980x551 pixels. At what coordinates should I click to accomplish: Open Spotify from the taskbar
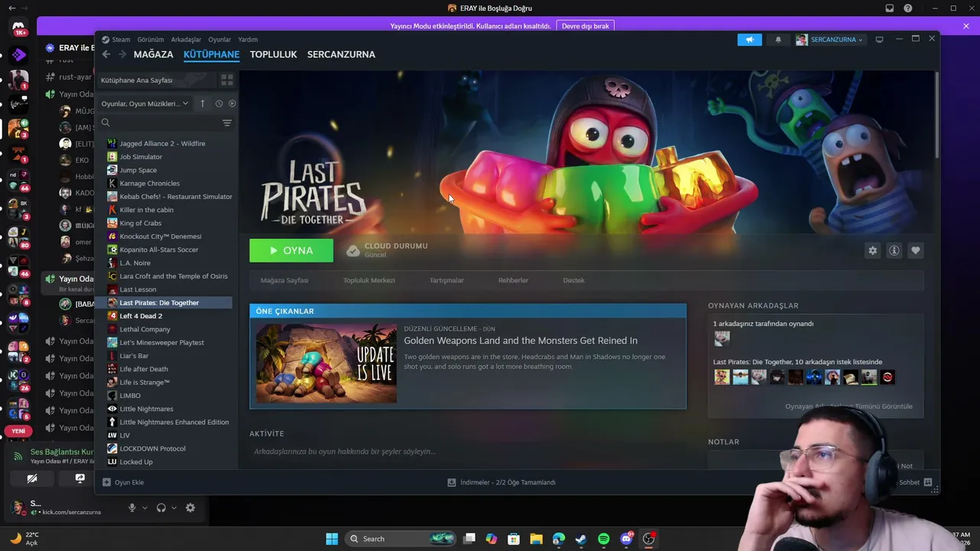[603, 539]
